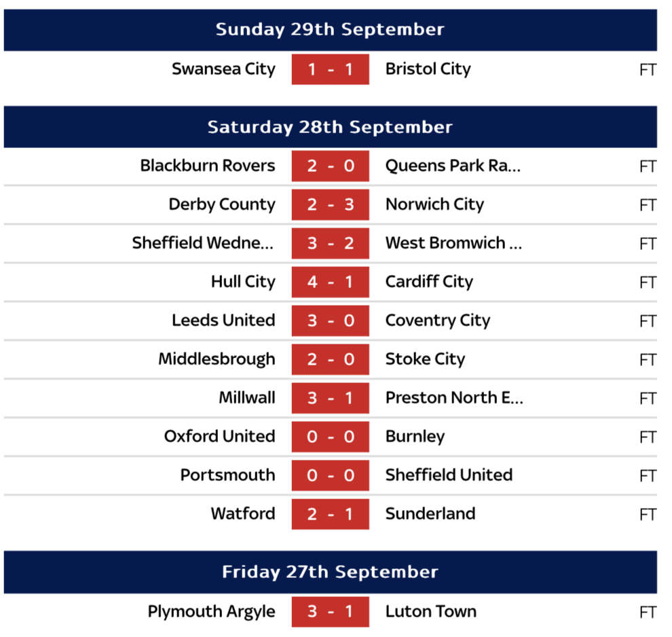Click the Plymouth Argyle team name
This screenshot has height=637, width=672.
point(212,612)
